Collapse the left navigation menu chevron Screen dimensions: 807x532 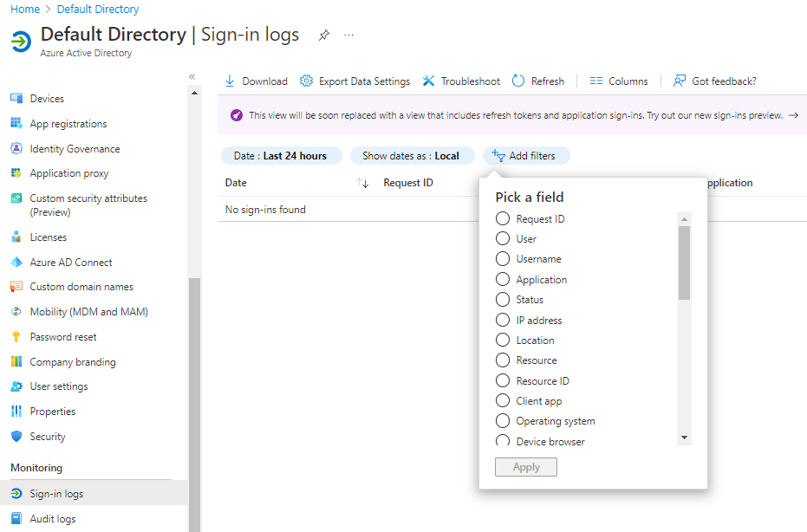click(x=192, y=77)
